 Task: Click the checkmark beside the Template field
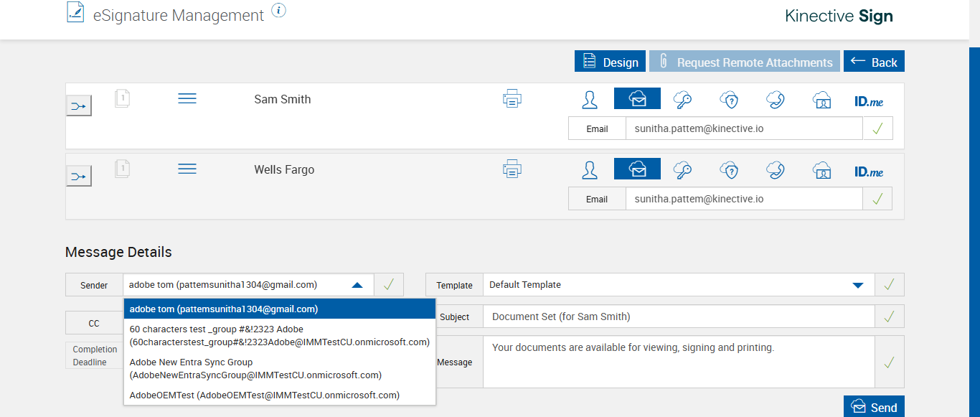[889, 285]
